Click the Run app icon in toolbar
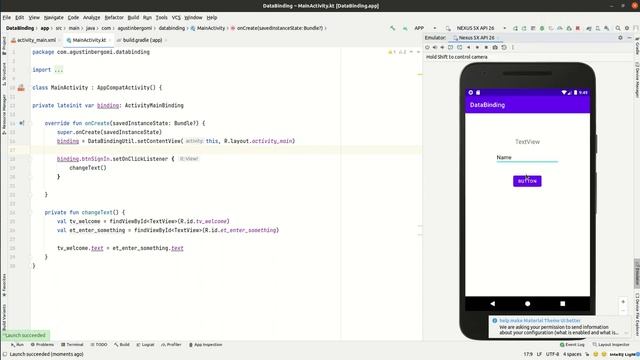 pos(515,28)
